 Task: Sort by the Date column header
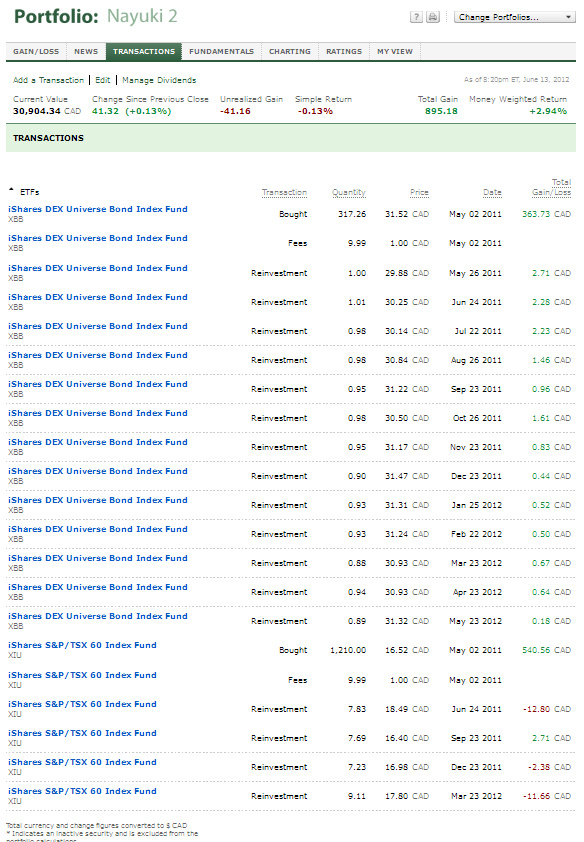click(x=492, y=192)
